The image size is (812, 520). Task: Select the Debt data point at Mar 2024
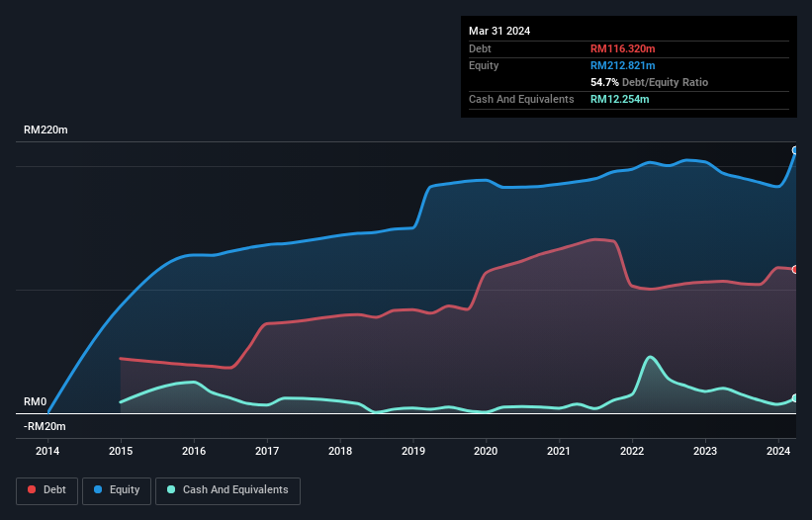pos(795,270)
